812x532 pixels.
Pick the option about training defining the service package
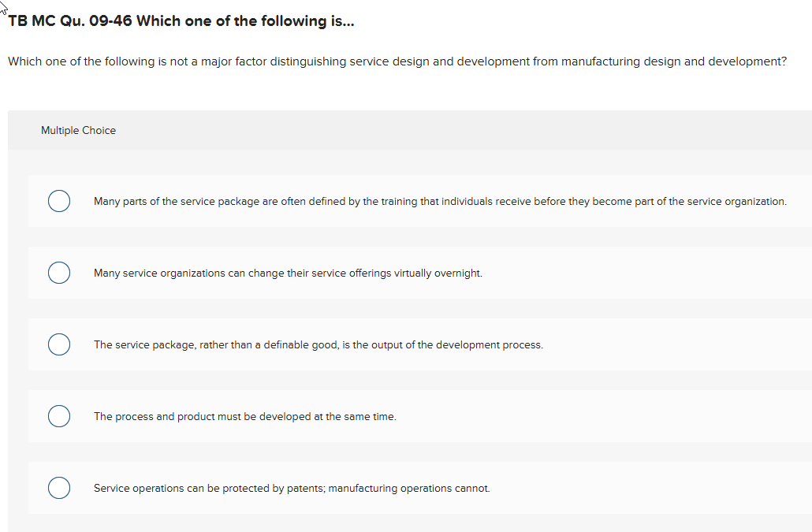pyautogui.click(x=59, y=201)
